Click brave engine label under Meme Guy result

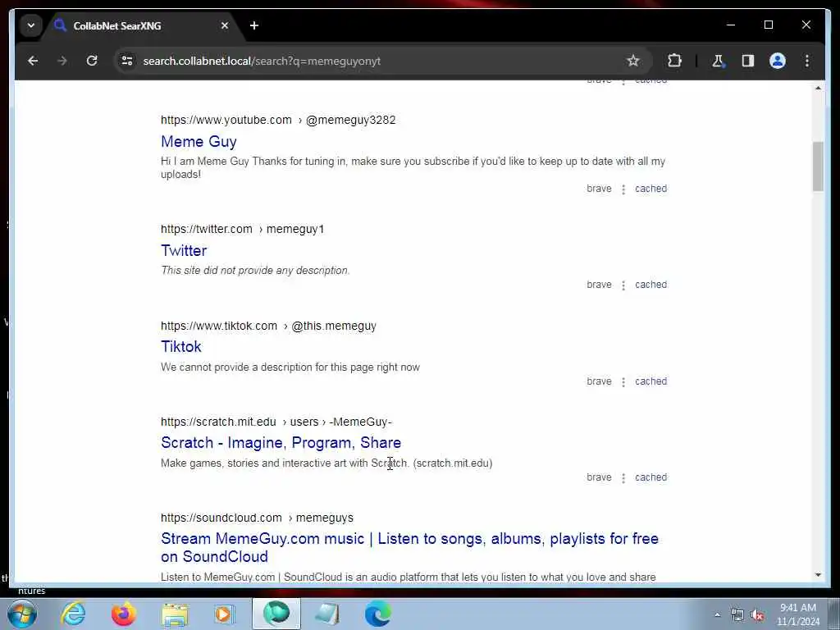click(599, 189)
